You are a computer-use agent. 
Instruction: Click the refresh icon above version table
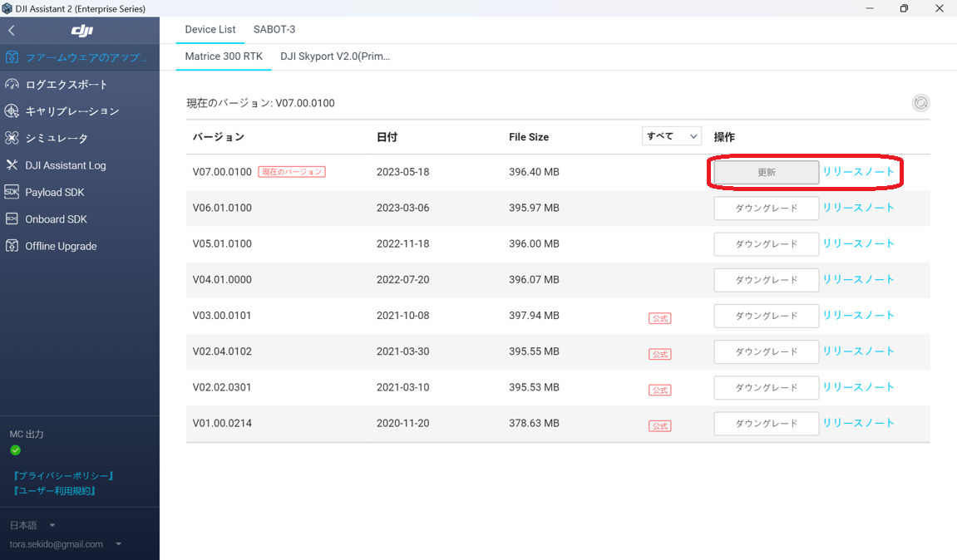920,103
